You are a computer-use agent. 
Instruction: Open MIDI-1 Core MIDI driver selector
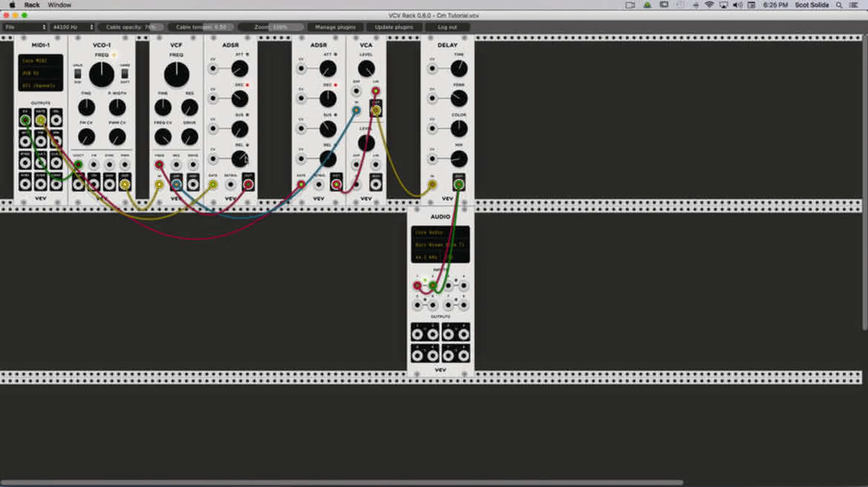click(x=41, y=60)
